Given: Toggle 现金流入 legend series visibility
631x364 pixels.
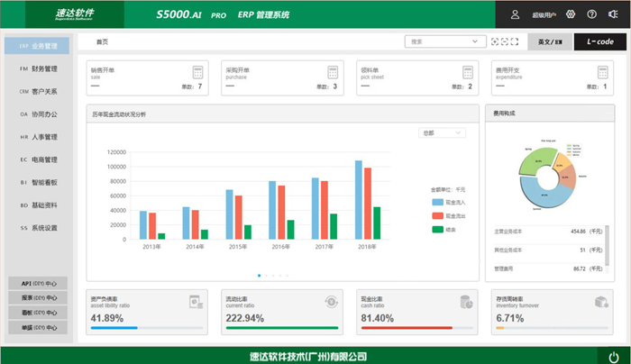Looking at the screenshot, I should (x=438, y=203).
